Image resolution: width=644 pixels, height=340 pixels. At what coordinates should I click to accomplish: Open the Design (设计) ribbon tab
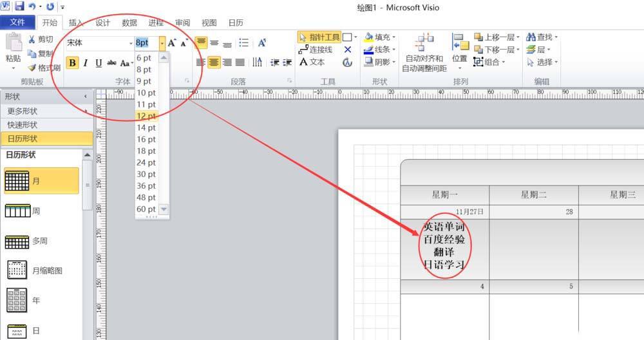[103, 23]
